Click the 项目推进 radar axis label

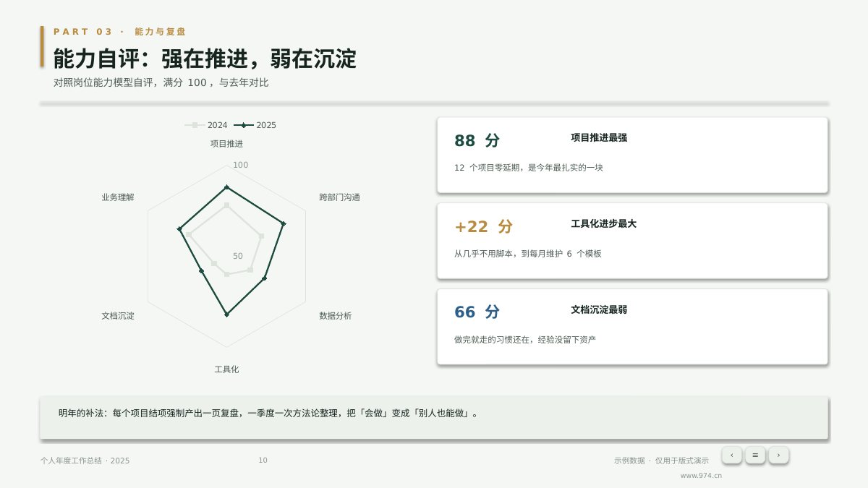click(226, 144)
